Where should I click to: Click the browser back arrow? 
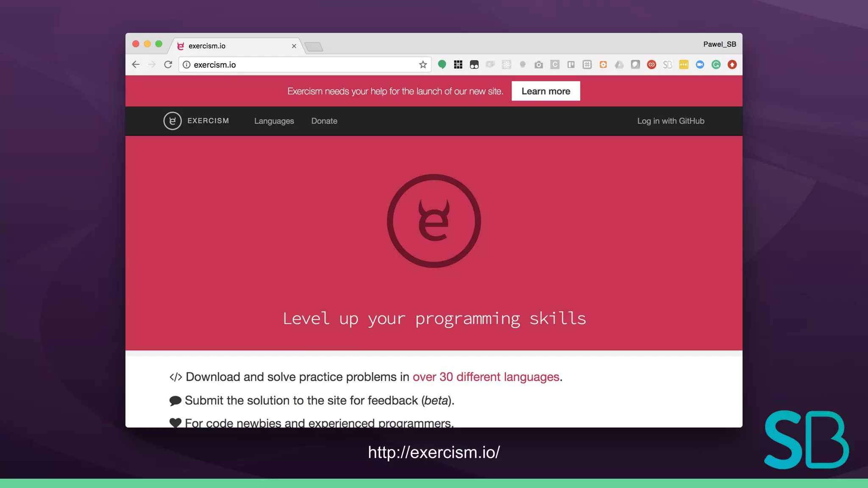point(136,64)
